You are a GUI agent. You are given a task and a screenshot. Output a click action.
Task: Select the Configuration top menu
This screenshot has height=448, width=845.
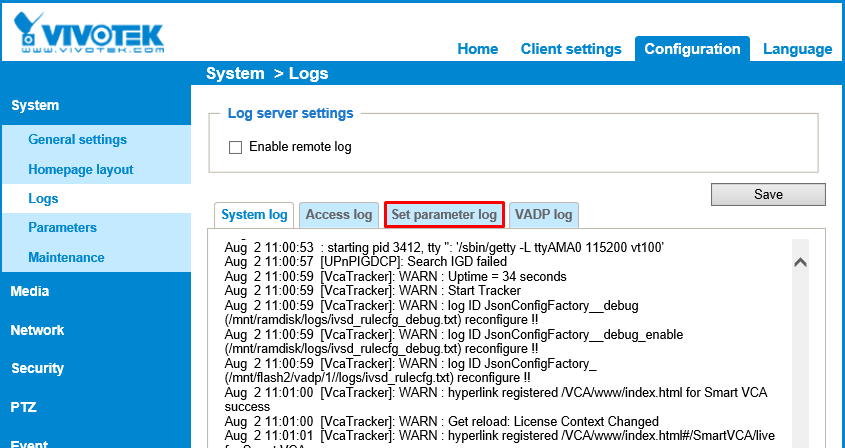click(x=692, y=49)
